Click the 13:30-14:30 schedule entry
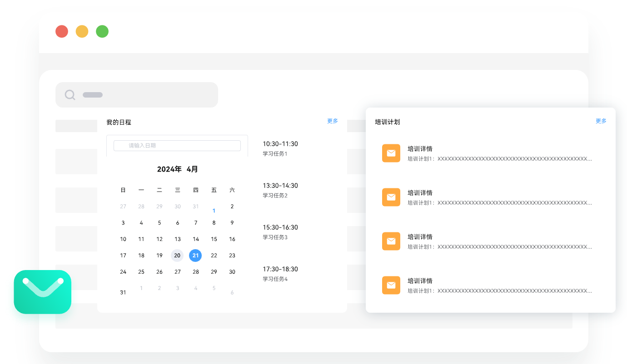This screenshot has width=627, height=364. click(x=280, y=186)
